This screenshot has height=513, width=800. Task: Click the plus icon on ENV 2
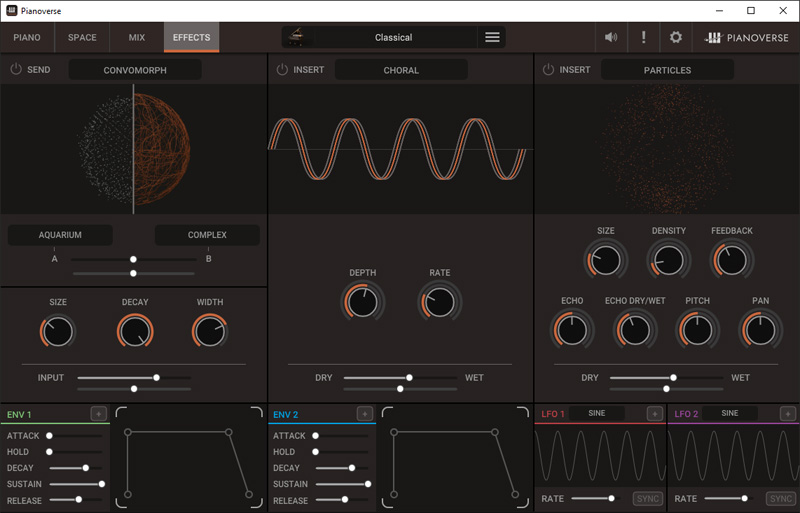[x=364, y=414]
